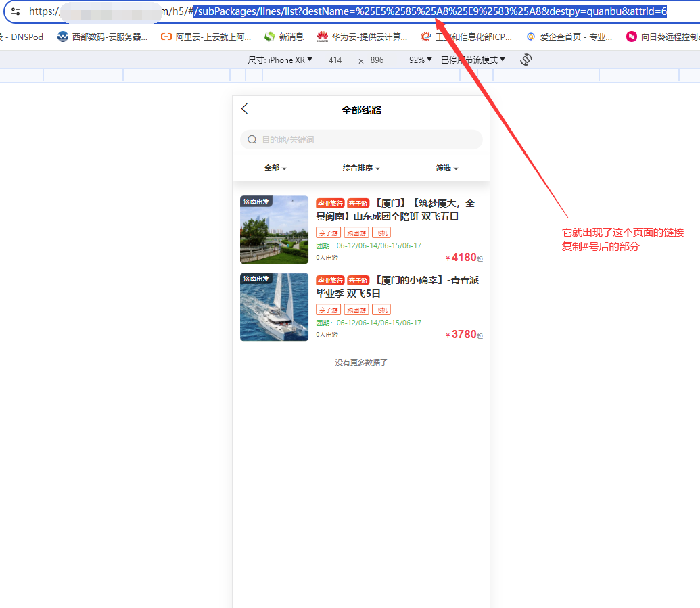Expand the 全部 filter dropdown
The width and height of the screenshot is (700, 608).
point(275,168)
